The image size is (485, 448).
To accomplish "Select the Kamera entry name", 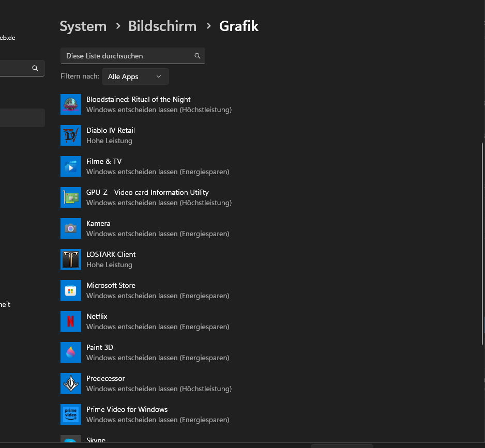I will 98,224.
